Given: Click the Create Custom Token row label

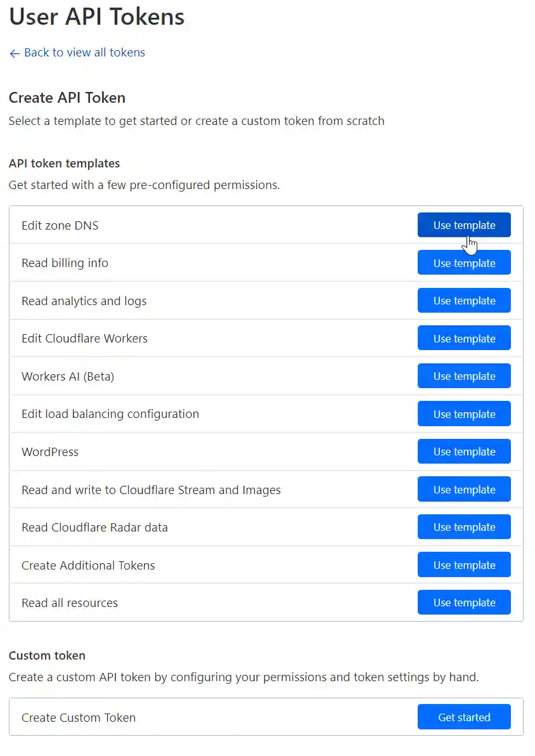Looking at the screenshot, I should [x=79, y=717].
